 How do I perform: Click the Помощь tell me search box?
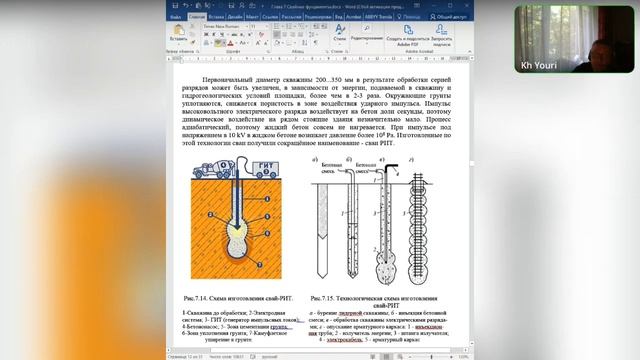[409, 17]
